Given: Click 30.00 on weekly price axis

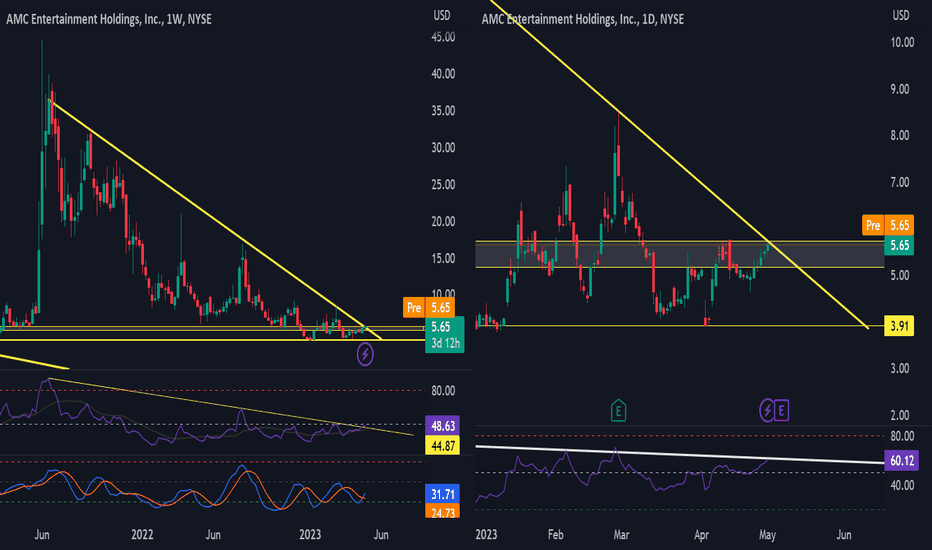Looking at the screenshot, I should [443, 147].
